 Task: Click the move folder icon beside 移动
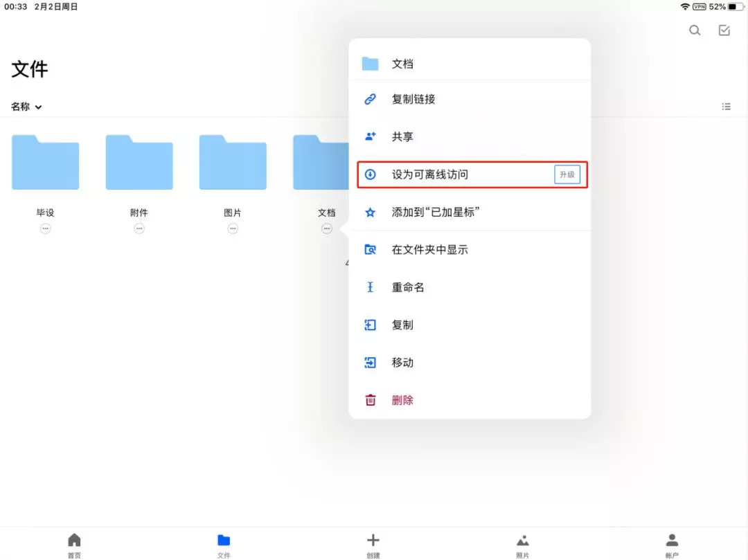(369, 362)
